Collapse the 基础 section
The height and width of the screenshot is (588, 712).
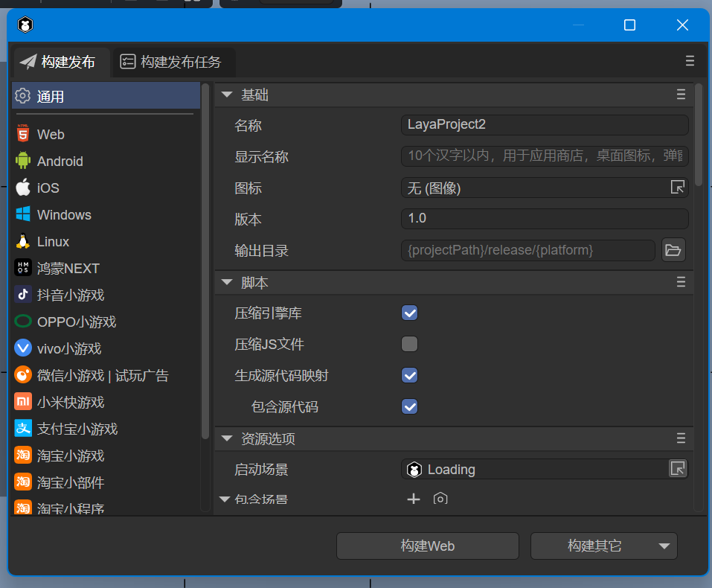point(226,95)
